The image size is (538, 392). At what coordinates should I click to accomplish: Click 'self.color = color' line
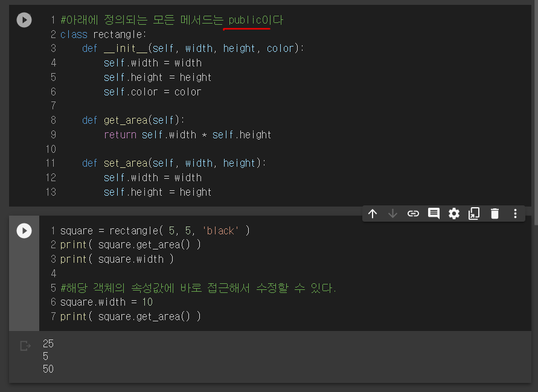[153, 92]
